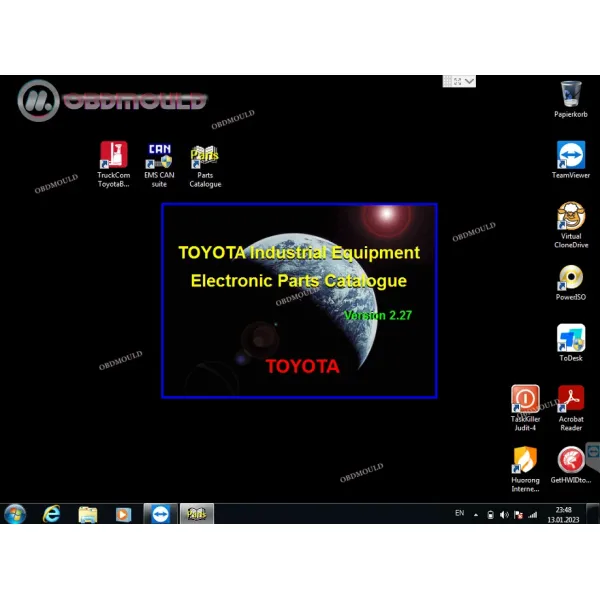Open the battery power tray icon
The height and width of the screenshot is (600, 600).
pos(490,515)
